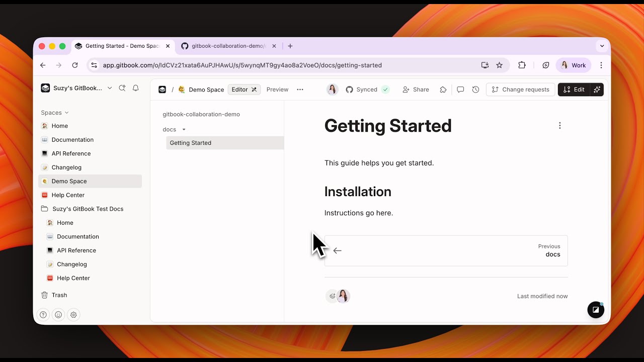Open Home under Suzy's GitBook Test Docs

point(93,223)
